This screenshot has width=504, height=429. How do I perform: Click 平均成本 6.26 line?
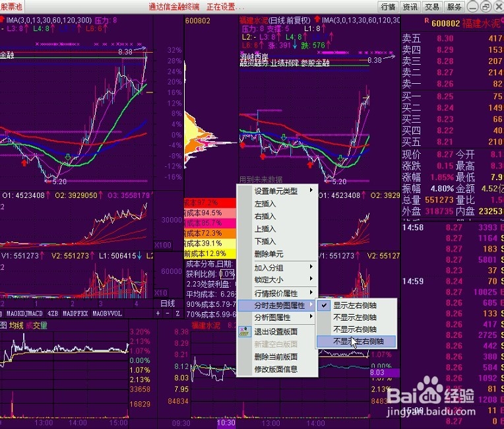point(211,294)
